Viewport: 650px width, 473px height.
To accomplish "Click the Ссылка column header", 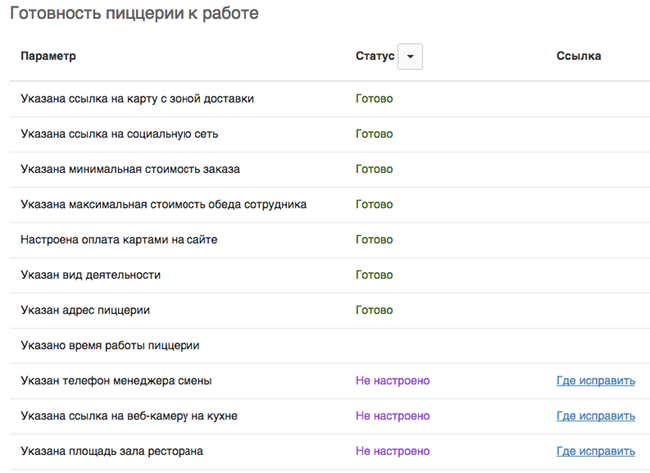I will (x=578, y=56).
